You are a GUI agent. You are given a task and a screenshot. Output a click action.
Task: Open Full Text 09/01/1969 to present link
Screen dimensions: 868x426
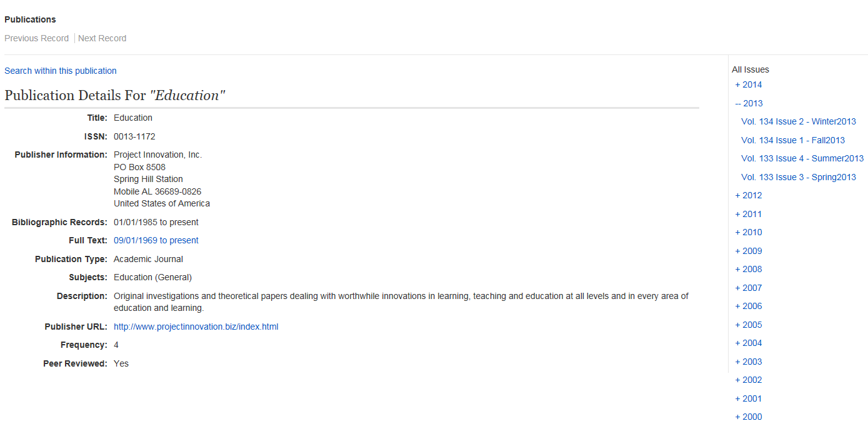coord(156,241)
